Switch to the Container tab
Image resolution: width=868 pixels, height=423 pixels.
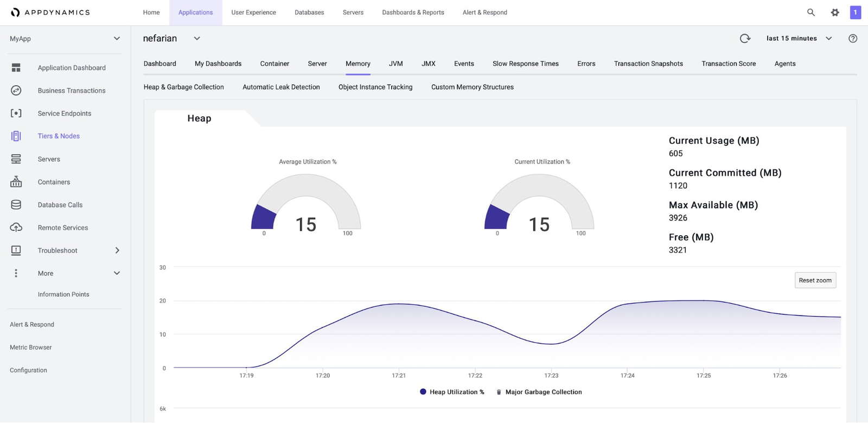275,64
